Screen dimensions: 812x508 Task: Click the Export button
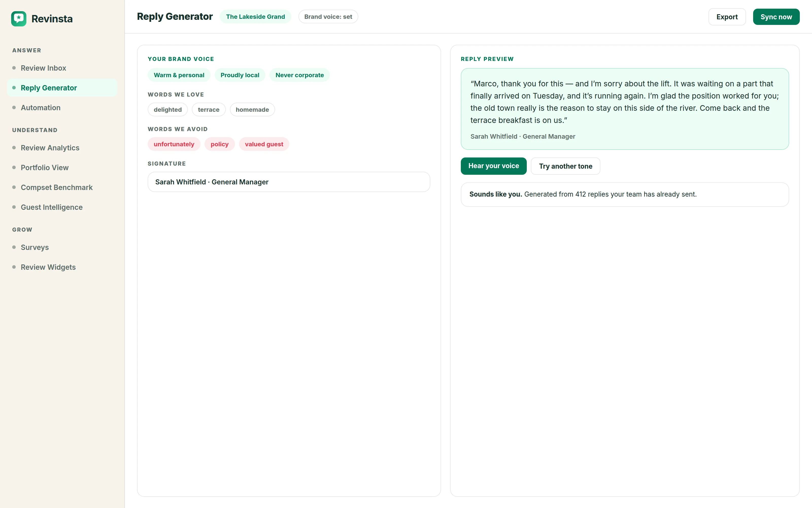727,17
